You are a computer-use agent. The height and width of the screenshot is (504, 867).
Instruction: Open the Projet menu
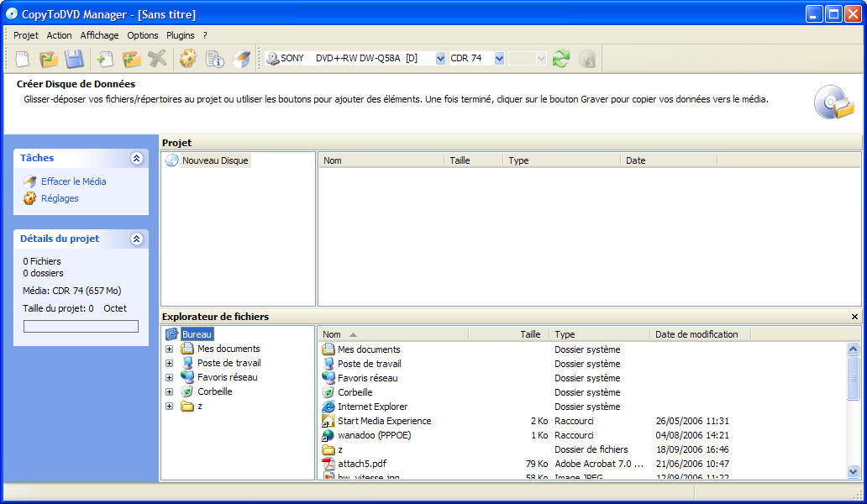pos(26,35)
